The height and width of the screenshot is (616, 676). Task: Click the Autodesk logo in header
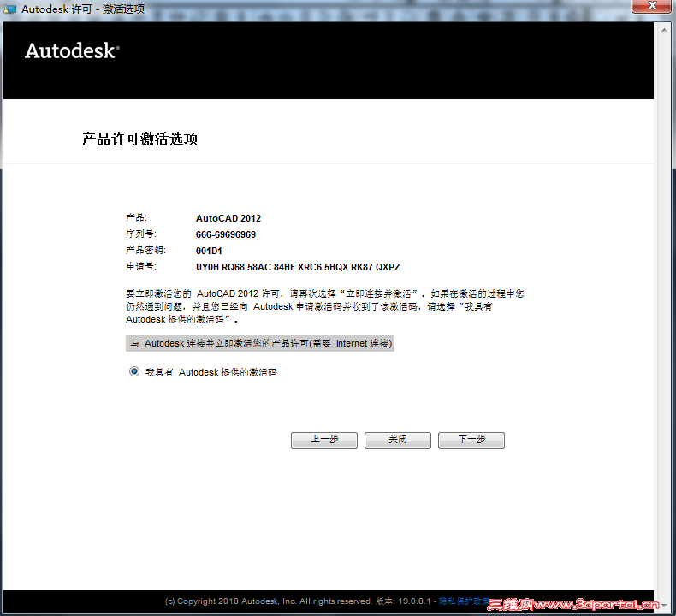click(72, 50)
